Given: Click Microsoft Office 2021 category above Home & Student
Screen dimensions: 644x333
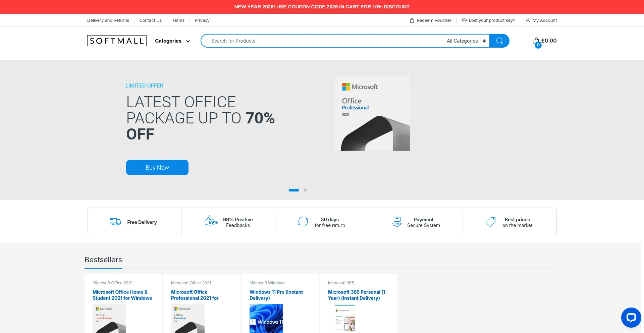Looking at the screenshot, I should [x=112, y=283].
